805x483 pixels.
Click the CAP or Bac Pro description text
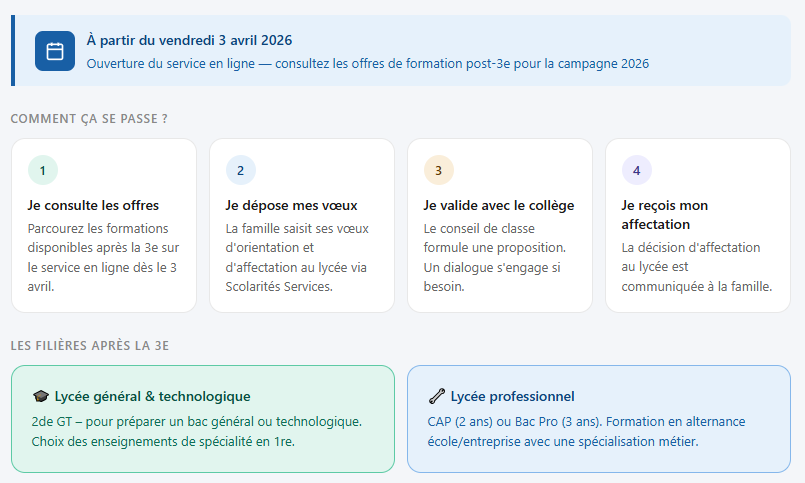586,431
